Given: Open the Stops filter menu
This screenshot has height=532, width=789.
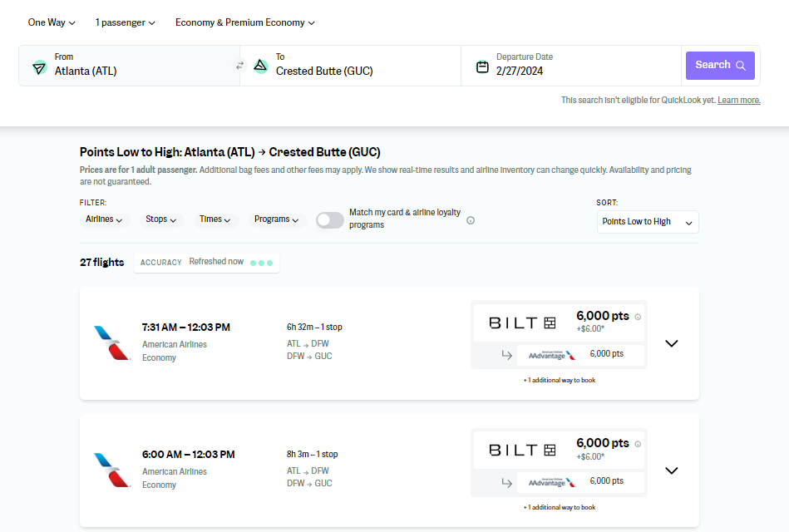Looking at the screenshot, I should [x=160, y=219].
